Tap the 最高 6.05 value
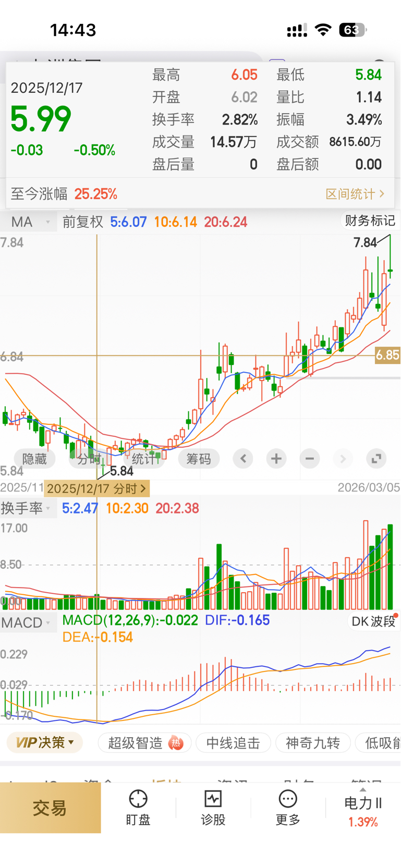The height and width of the screenshot is (868, 401). pyautogui.click(x=245, y=75)
